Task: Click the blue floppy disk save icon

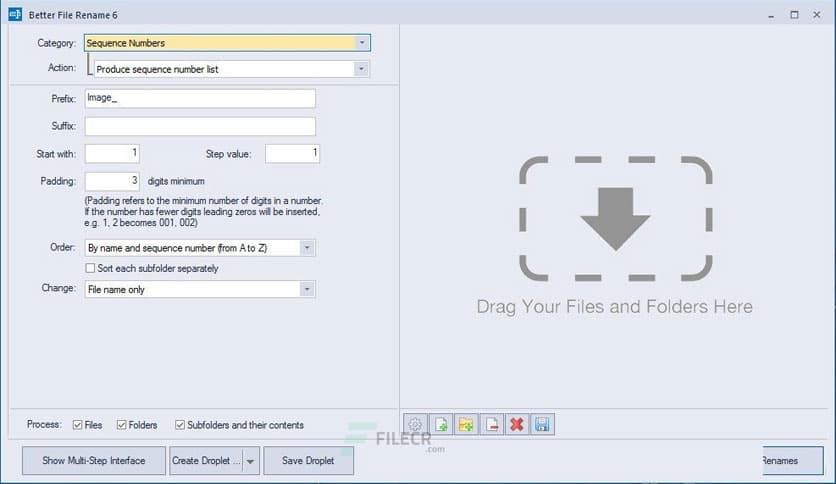Action: (x=541, y=425)
